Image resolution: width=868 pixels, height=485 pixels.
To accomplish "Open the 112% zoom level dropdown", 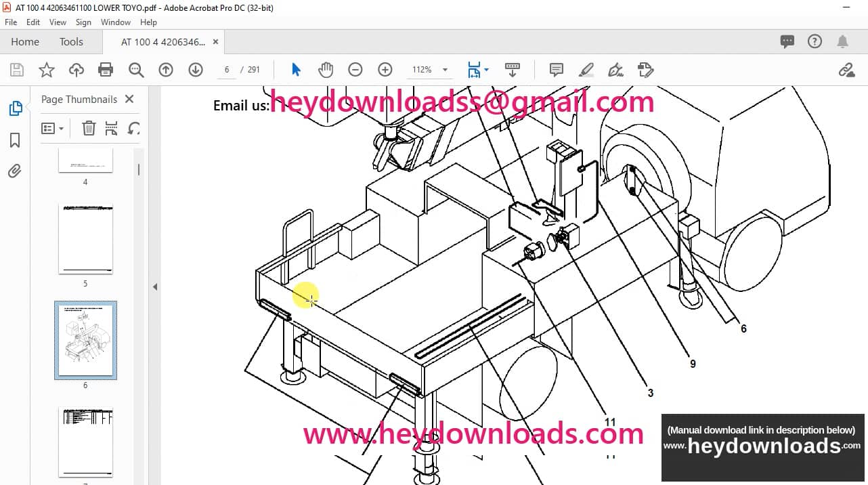I will click(x=445, y=70).
